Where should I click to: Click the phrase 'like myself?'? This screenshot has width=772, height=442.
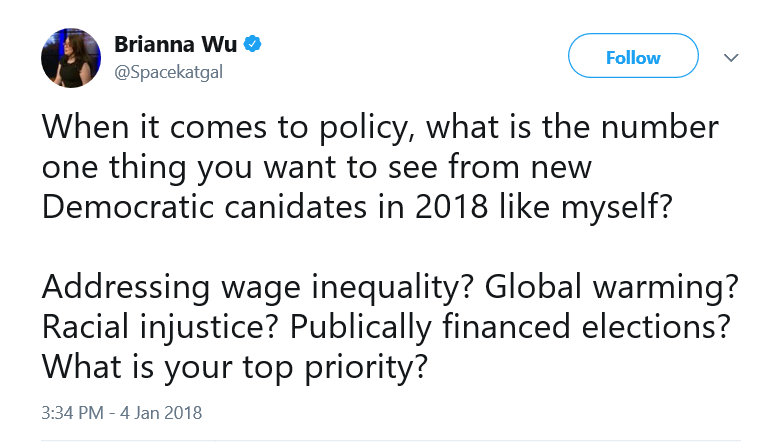tap(585, 207)
